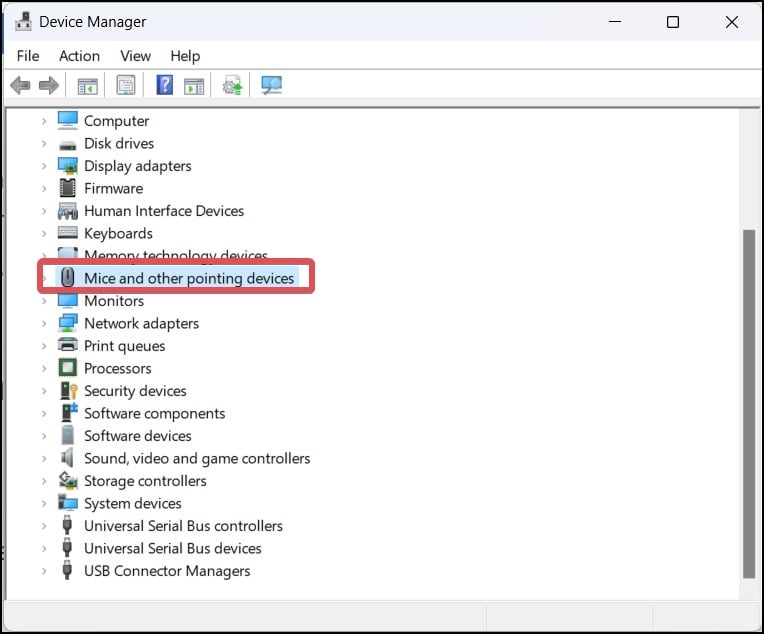
Task: Click the Show/Hide Action Pane icon
Action: click(194, 86)
